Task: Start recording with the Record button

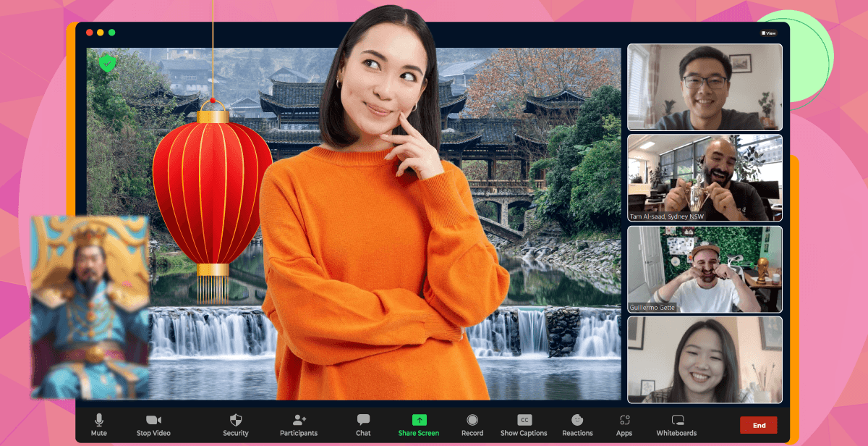Action: [472, 424]
